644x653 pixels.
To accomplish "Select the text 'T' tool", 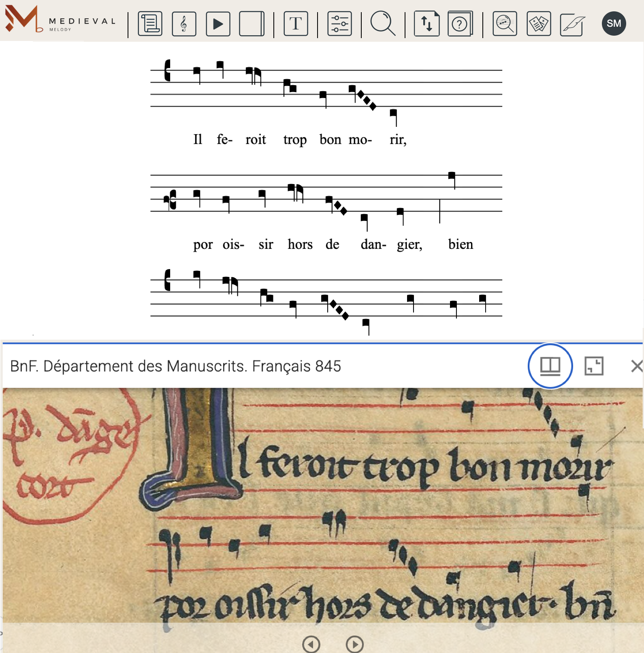I will click(x=296, y=24).
